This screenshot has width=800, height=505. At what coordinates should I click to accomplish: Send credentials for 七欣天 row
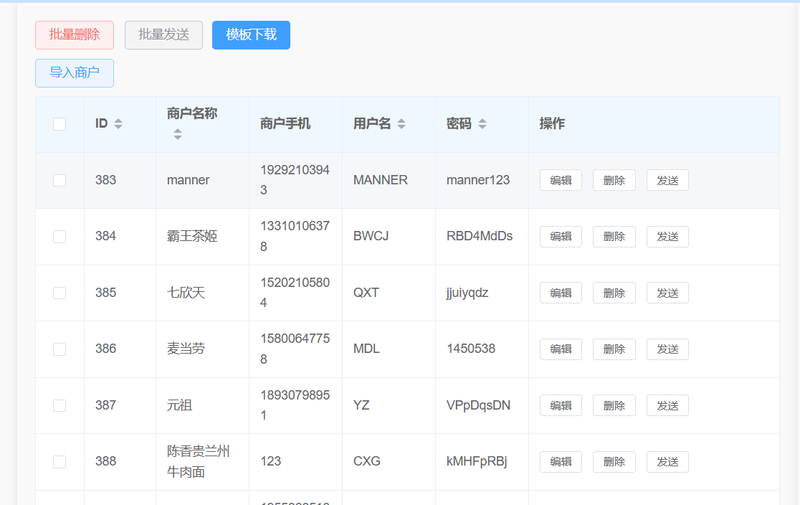pyautogui.click(x=667, y=293)
